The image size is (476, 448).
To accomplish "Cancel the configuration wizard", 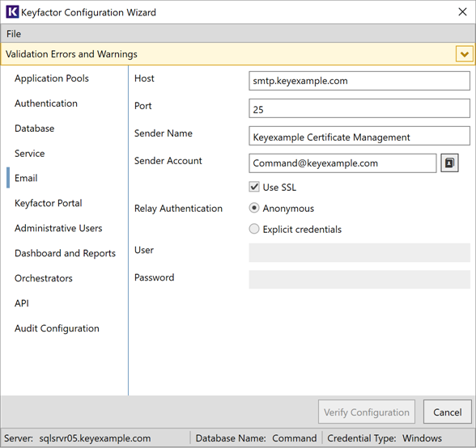I will point(448,412).
